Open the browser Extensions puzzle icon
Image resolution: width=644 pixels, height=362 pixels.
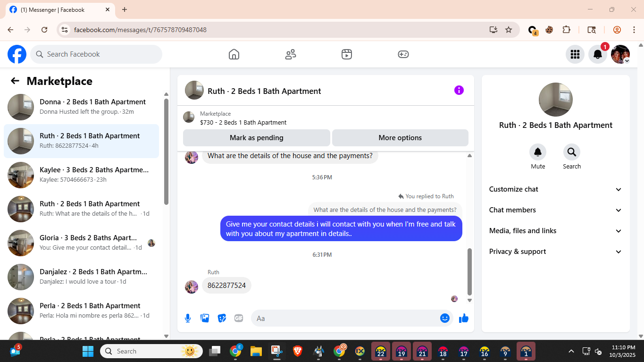point(567,30)
